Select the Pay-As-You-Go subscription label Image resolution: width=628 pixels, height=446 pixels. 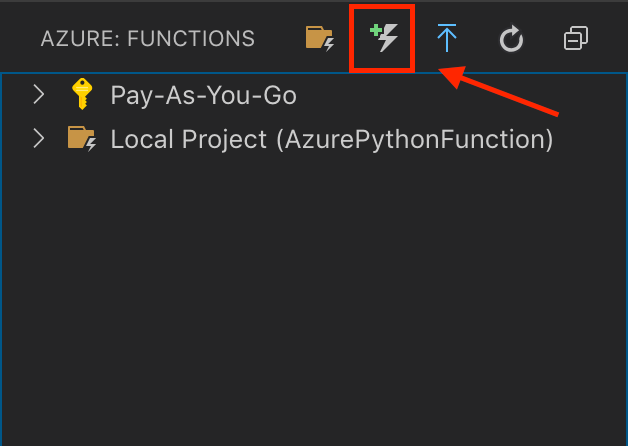pyautogui.click(x=204, y=96)
